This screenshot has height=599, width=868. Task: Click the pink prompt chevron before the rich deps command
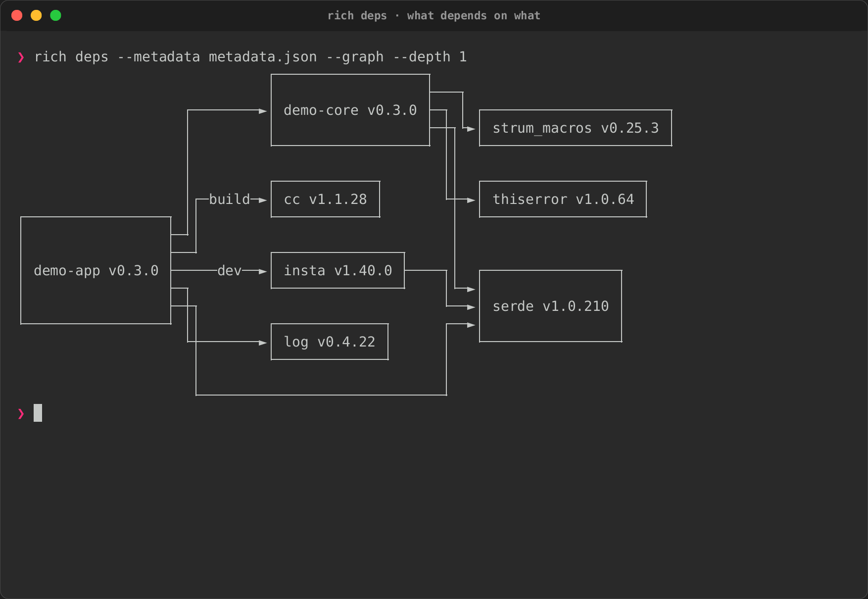[21, 57]
